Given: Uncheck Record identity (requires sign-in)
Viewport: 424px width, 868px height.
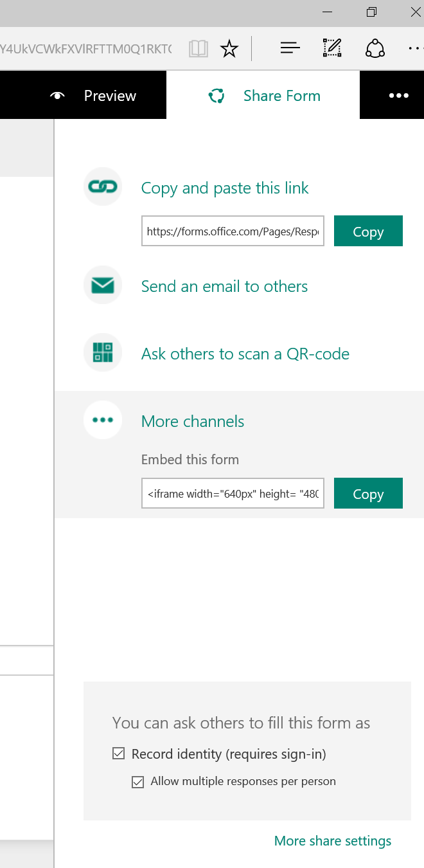Looking at the screenshot, I should pos(119,754).
